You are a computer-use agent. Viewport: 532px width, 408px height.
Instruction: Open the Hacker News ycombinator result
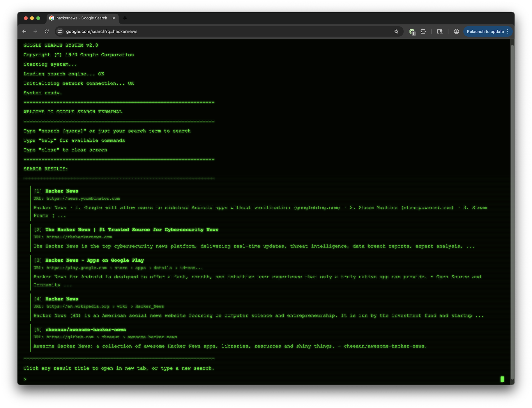[61, 191]
